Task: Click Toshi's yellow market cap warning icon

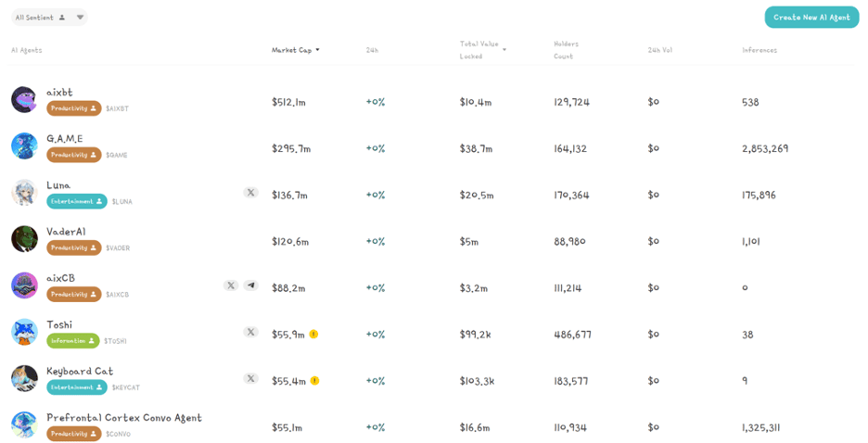Action: click(313, 335)
